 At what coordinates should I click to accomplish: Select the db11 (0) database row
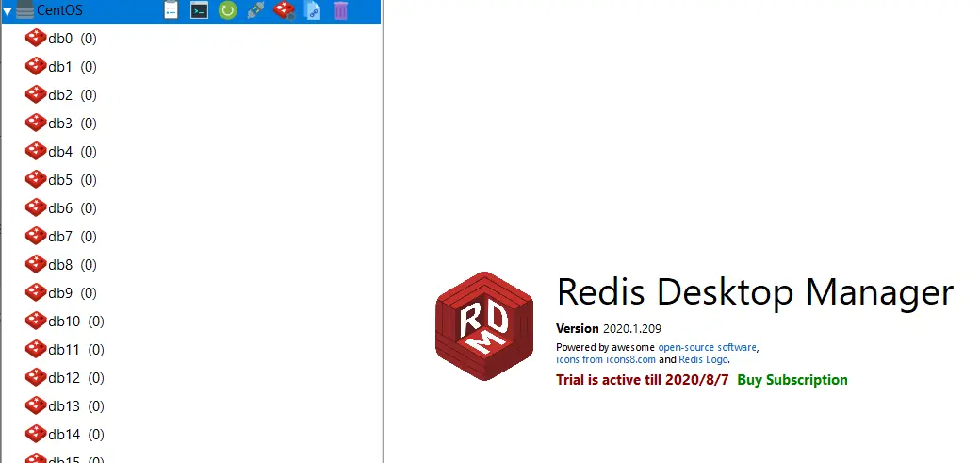[x=191, y=350]
